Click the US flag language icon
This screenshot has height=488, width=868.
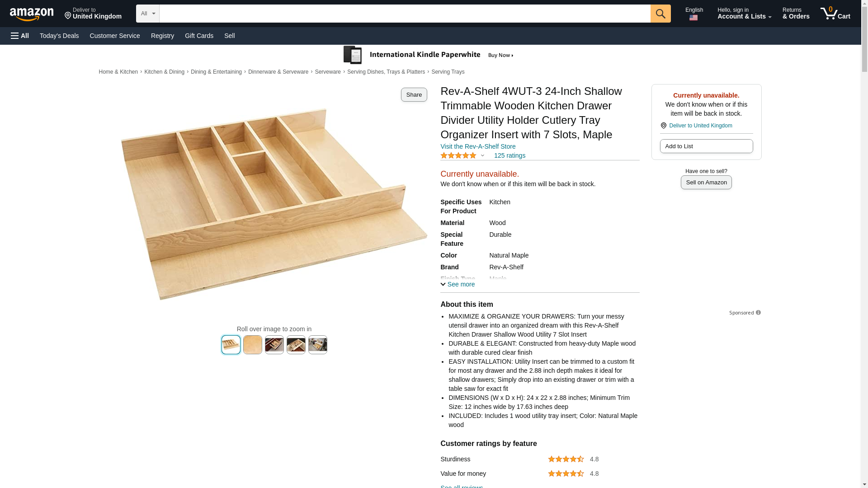[693, 18]
